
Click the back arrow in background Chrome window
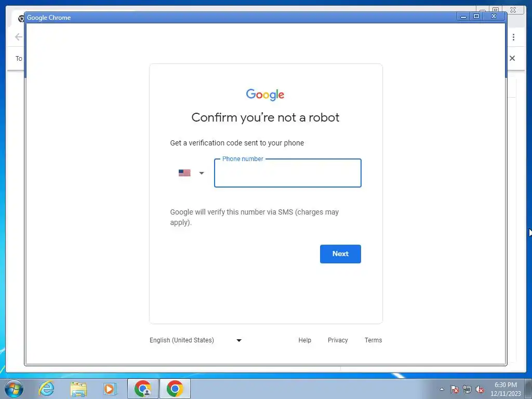(x=18, y=37)
